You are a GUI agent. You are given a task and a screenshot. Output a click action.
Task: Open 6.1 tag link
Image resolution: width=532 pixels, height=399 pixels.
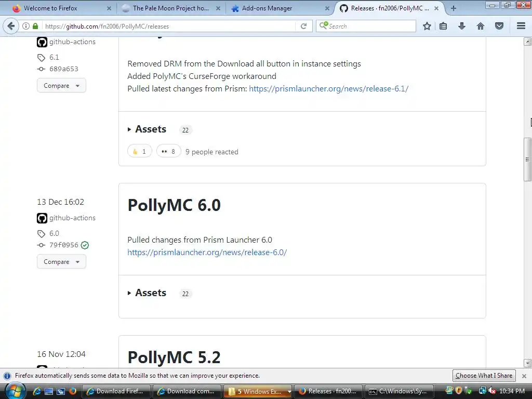54,57
